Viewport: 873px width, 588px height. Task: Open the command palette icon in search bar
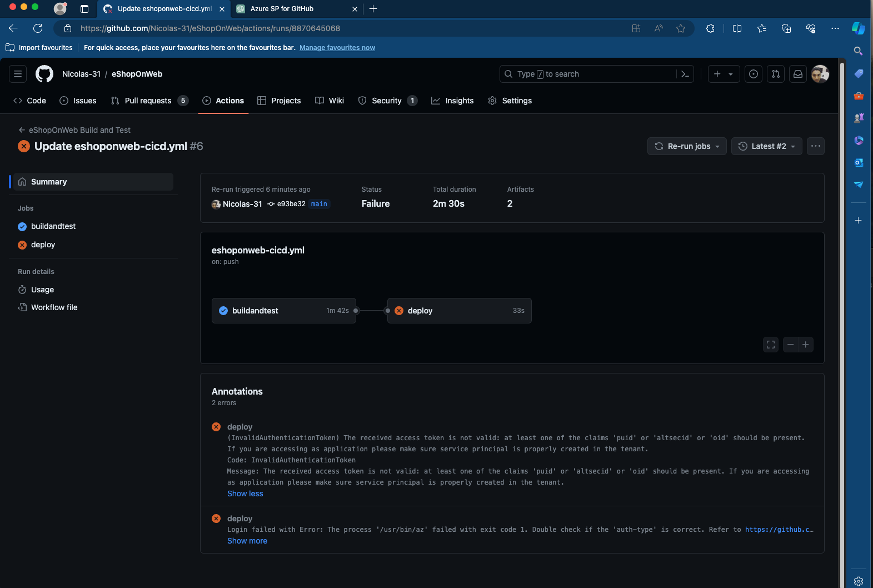coord(685,74)
